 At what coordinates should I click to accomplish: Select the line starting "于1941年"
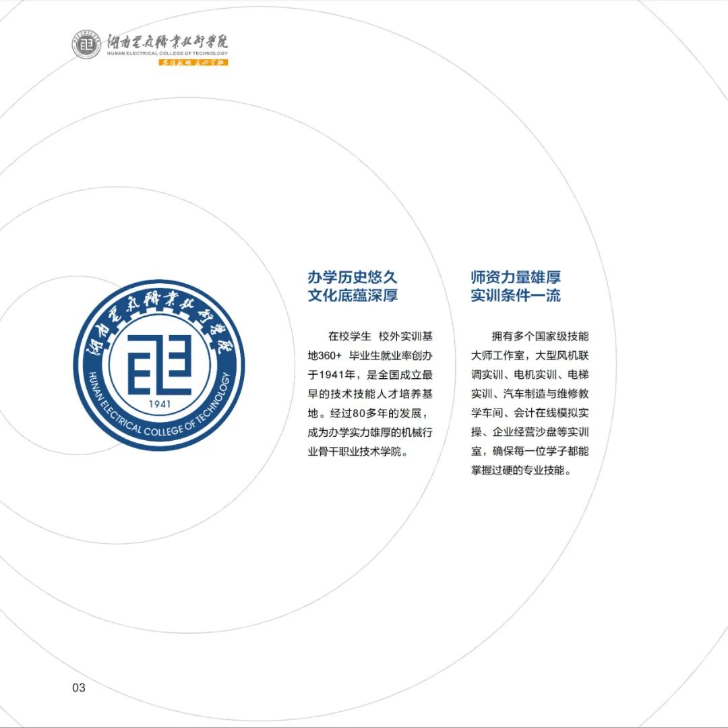(370, 375)
